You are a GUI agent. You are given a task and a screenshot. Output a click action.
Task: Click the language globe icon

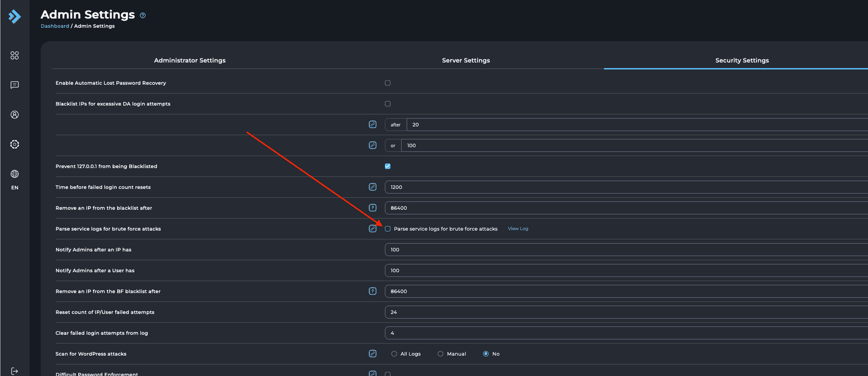[15, 174]
